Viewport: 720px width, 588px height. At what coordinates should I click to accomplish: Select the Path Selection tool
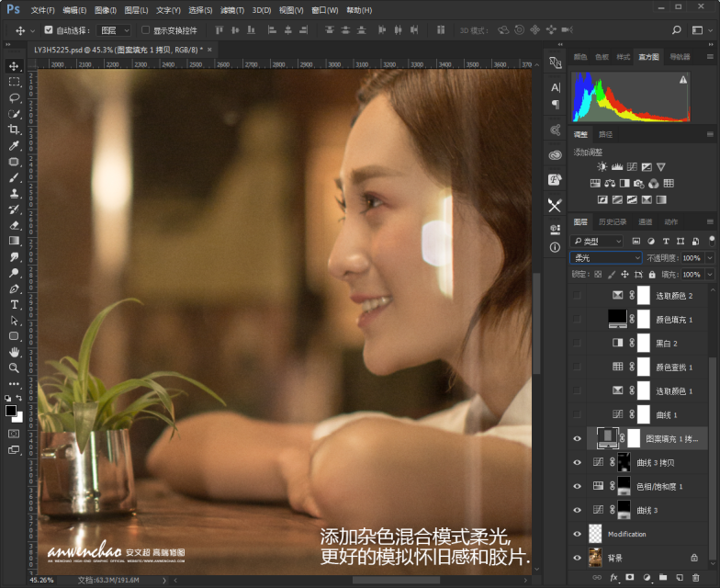pos(15,321)
